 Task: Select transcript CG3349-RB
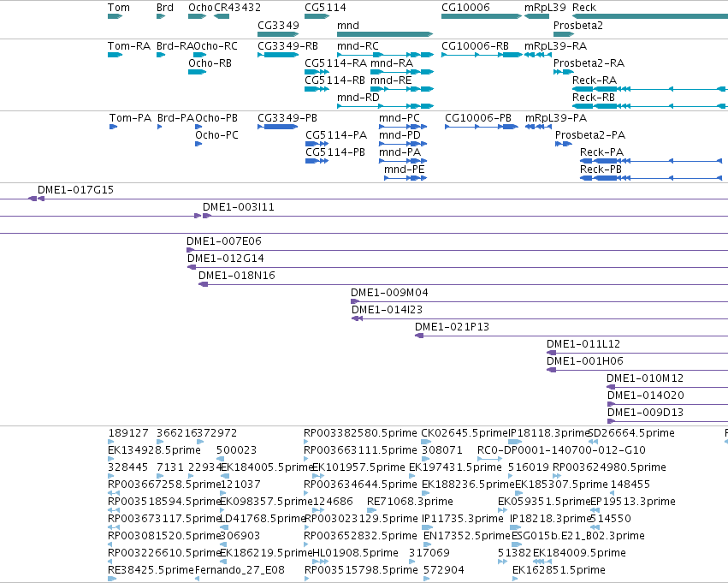278,55
